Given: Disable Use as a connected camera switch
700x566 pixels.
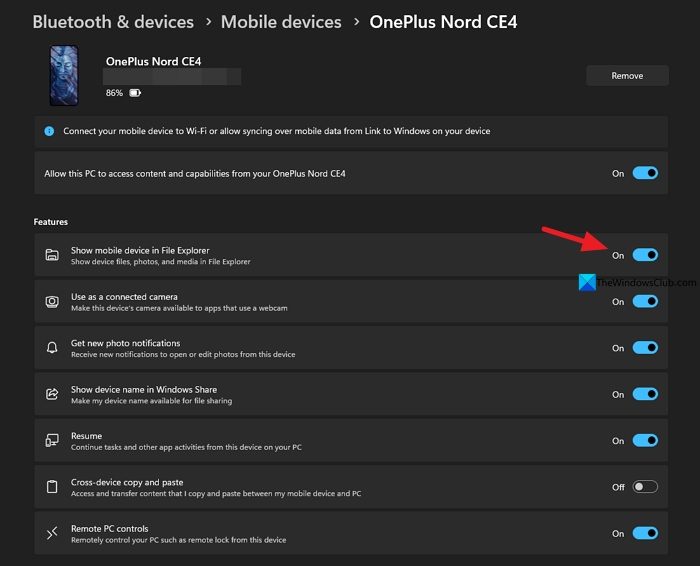Looking at the screenshot, I should 645,301.
